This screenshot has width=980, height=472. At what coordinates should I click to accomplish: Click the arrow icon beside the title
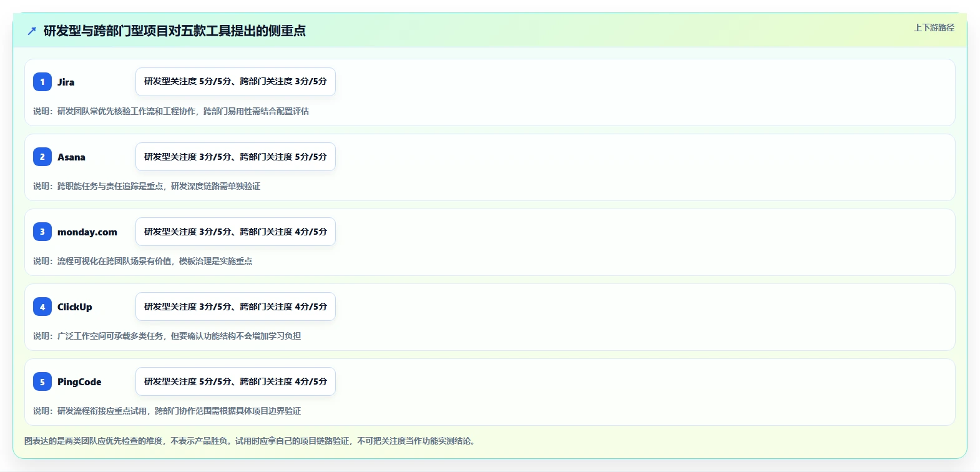pyautogui.click(x=32, y=31)
